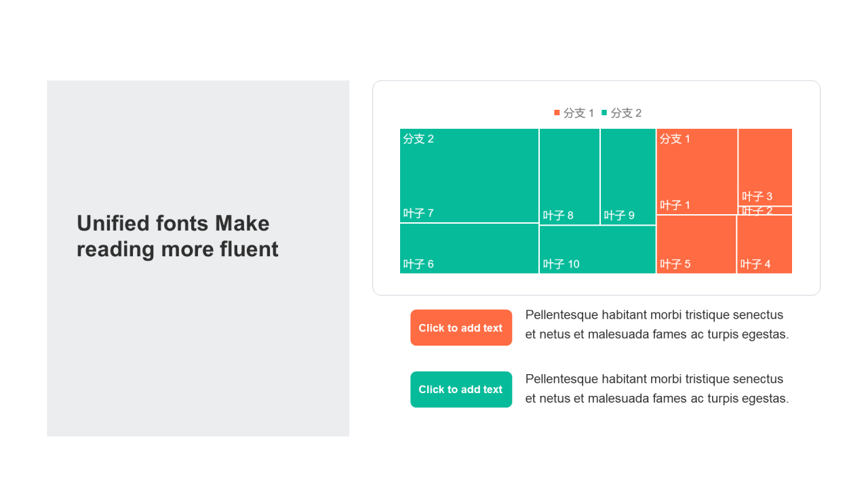
Task: Click the orange 分支 1 legend marker
Action: (x=557, y=113)
